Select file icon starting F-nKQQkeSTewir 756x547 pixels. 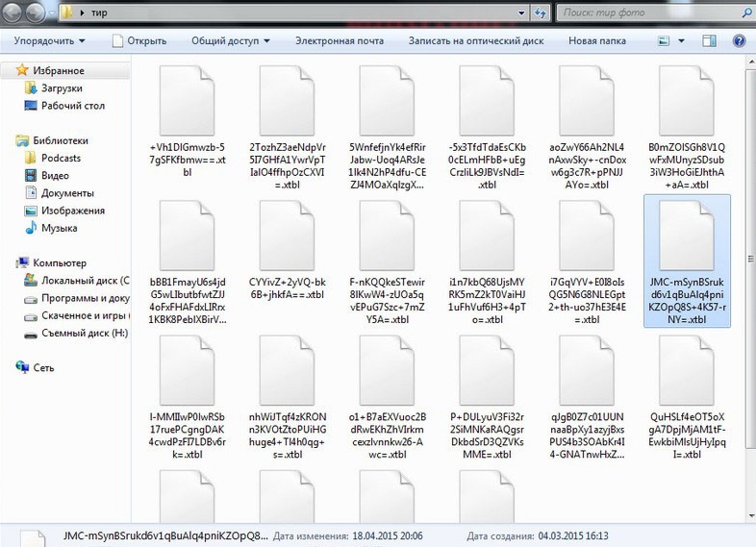tap(387, 236)
